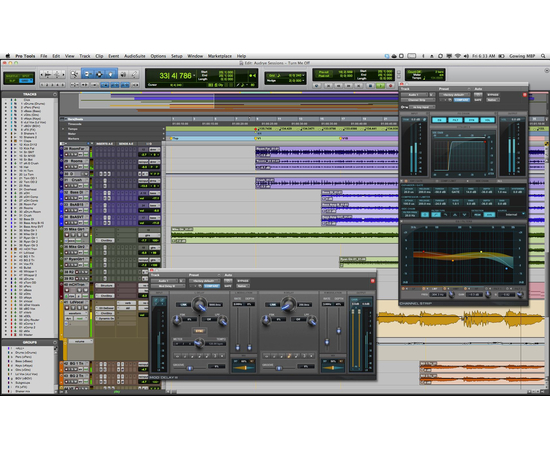Toggle BYPASS in Mod Delay window
The image size is (550, 450).
[x=243, y=281]
